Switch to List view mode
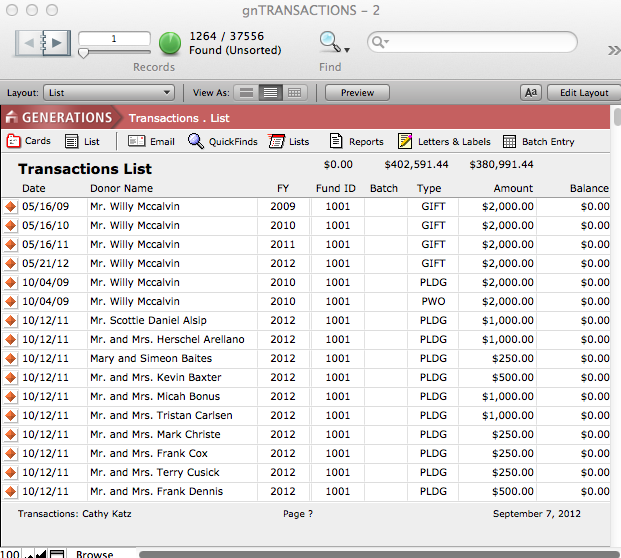 click(x=268, y=92)
